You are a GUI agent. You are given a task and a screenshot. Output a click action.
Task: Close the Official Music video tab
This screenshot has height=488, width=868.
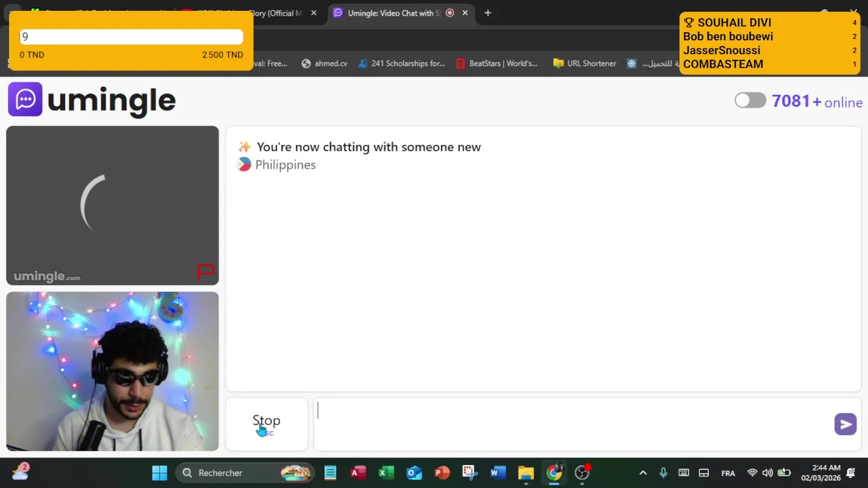pos(313,13)
